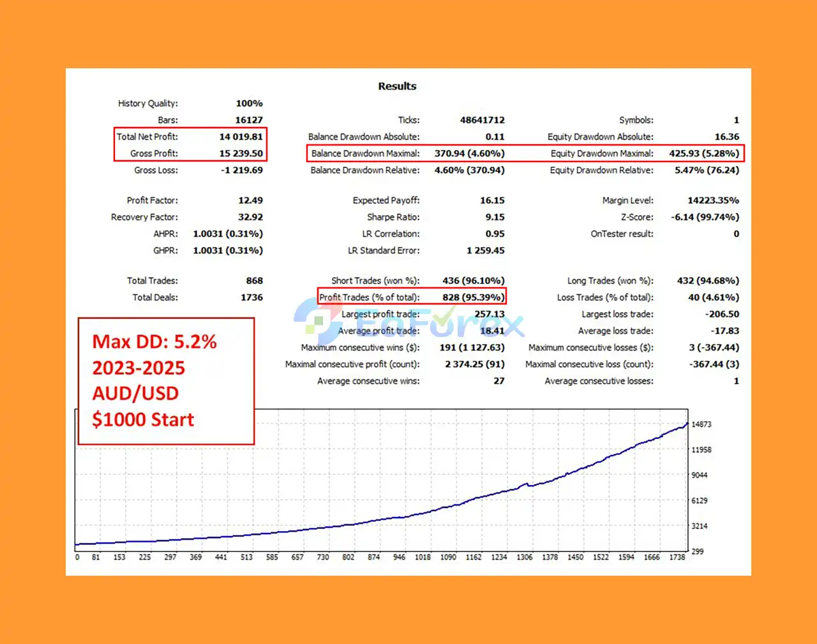
Task: Click Long Trades value 432 (94.68%)
Action: pyautogui.click(x=708, y=281)
